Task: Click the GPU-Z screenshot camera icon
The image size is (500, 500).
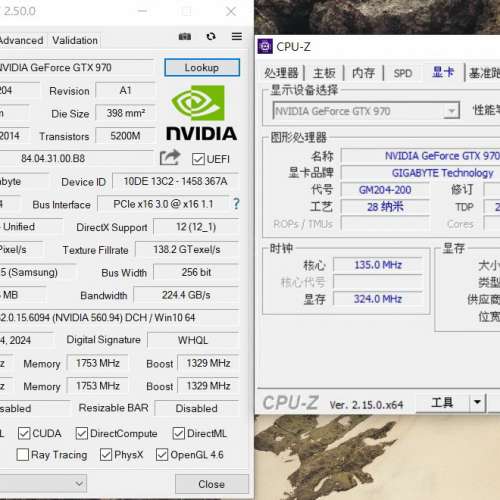Action: 185,36
